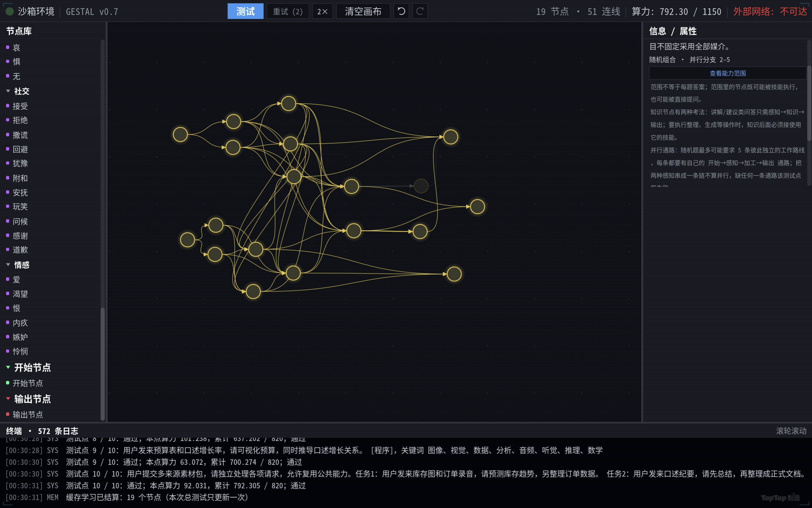
Task: Select the 惧 node item
Action: click(13, 62)
